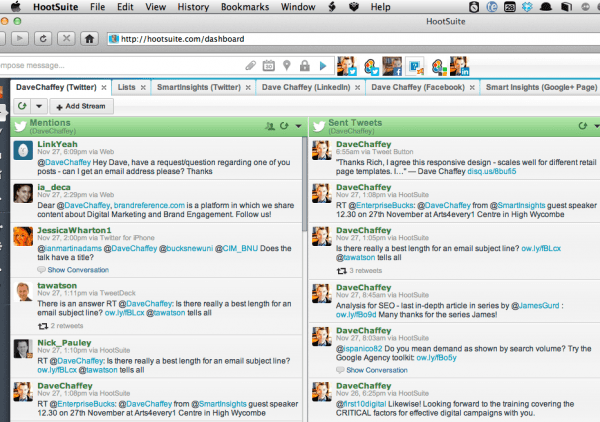Open JessicaWharton1's profile name
Screen dimensions: 600x422
[x=74, y=230]
